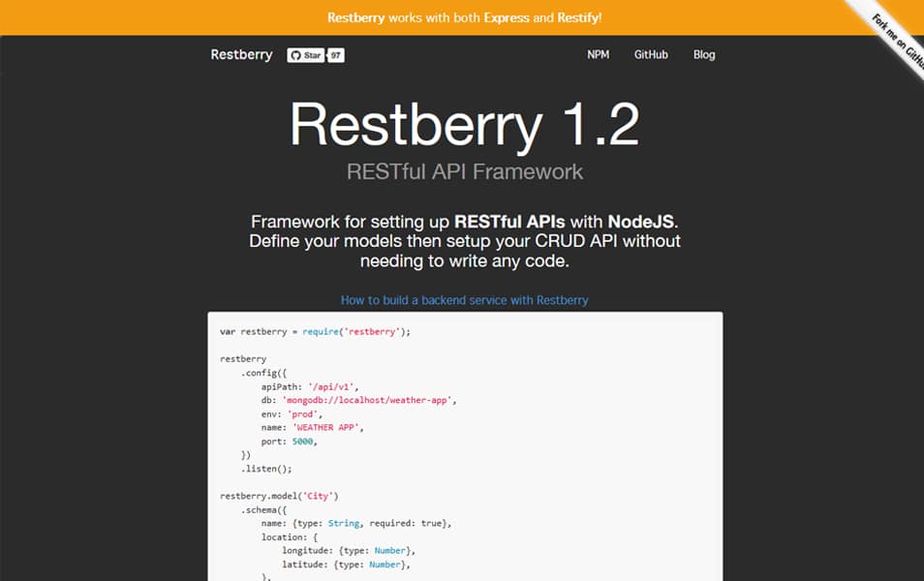Click the Restberry logo in the header
Screen dimensions: 924x581
[240, 54]
